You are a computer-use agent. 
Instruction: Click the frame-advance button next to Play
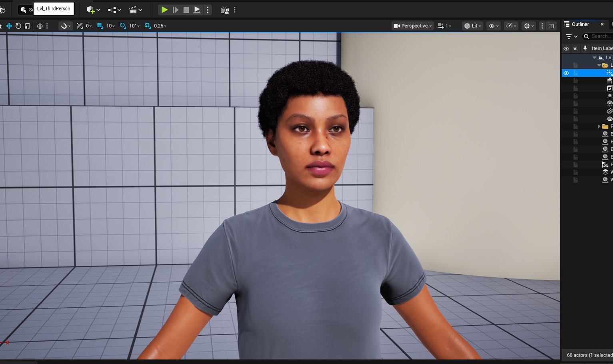click(x=176, y=10)
